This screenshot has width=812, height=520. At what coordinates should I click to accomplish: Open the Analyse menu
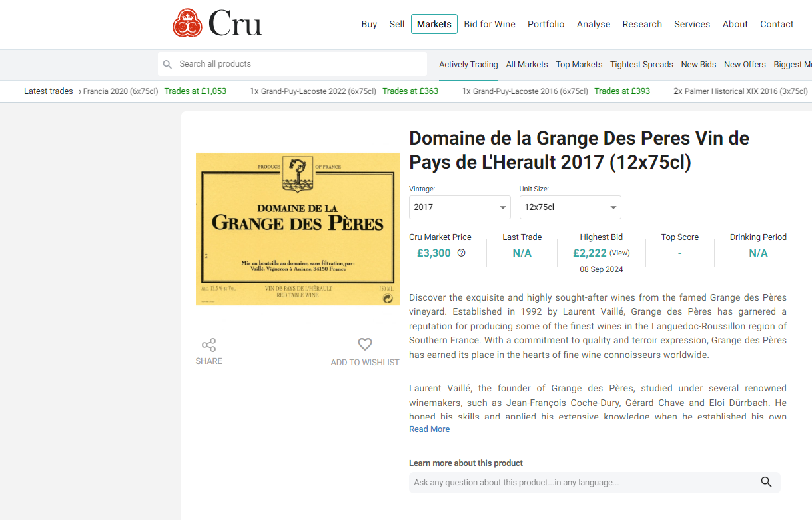[x=594, y=24]
